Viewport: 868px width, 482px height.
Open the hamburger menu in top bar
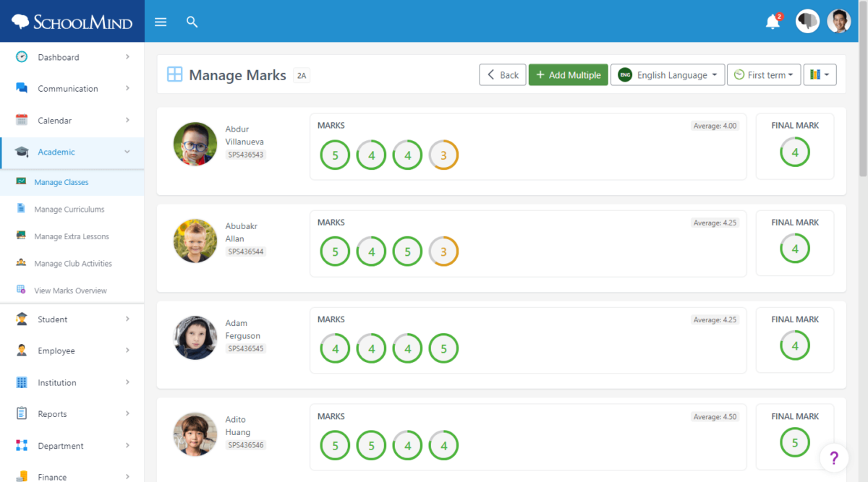(x=161, y=22)
